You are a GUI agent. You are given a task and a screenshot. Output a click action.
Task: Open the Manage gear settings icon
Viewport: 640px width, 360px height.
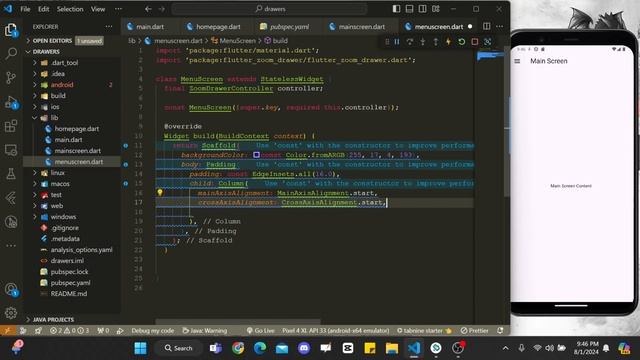click(x=11, y=313)
